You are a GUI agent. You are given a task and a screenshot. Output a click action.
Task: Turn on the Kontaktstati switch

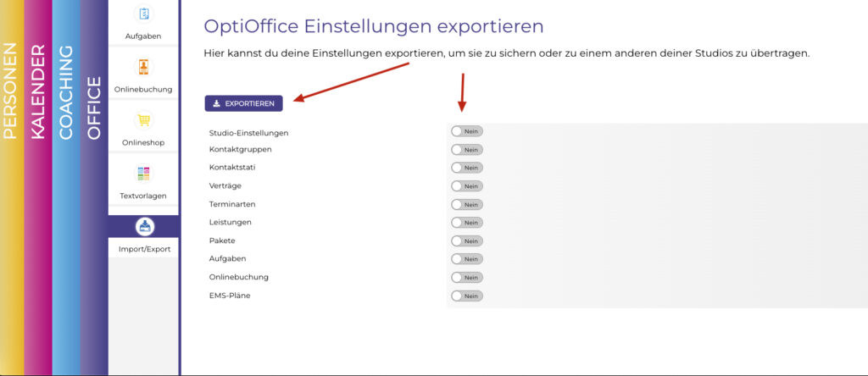click(467, 168)
